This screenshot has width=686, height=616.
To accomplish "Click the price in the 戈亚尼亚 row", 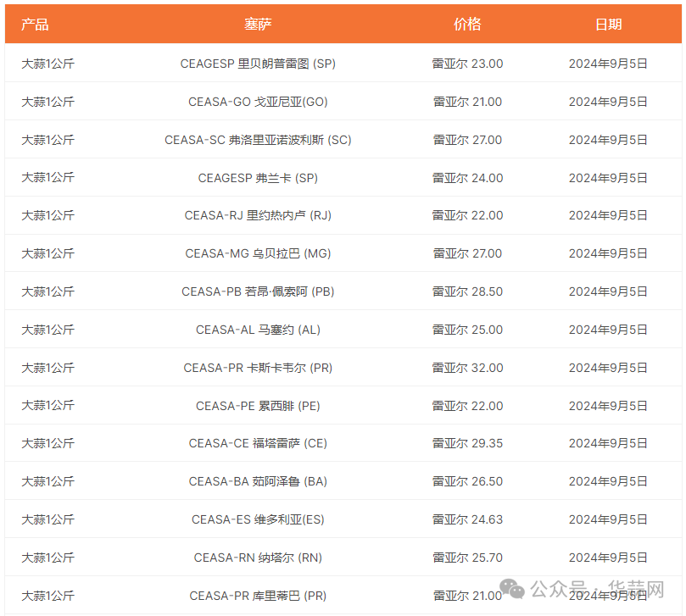I will [x=467, y=102].
